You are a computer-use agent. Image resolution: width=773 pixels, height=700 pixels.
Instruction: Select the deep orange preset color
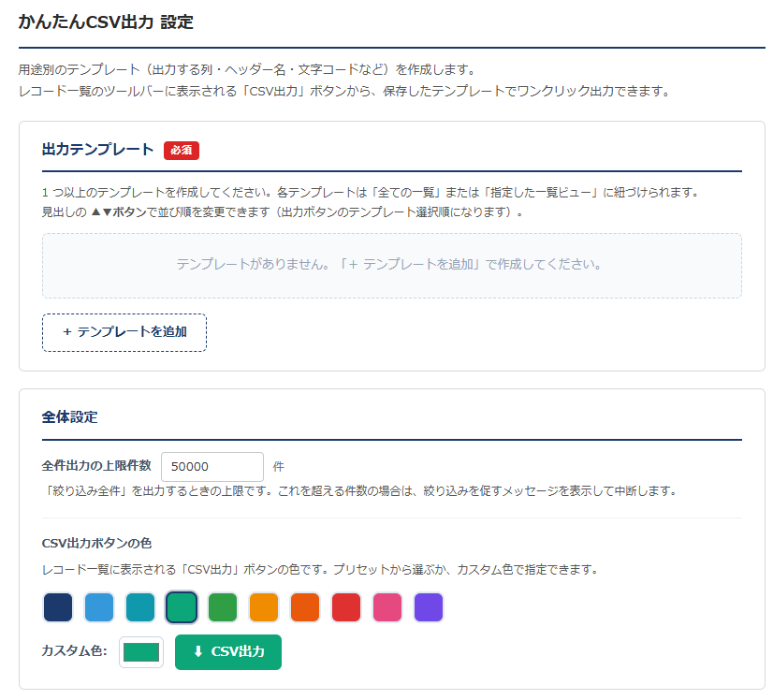305,606
